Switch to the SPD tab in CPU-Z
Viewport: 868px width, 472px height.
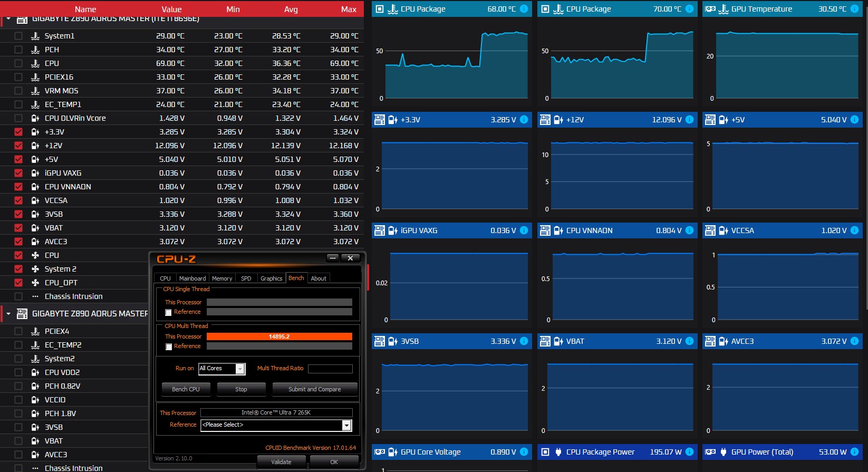click(x=246, y=278)
